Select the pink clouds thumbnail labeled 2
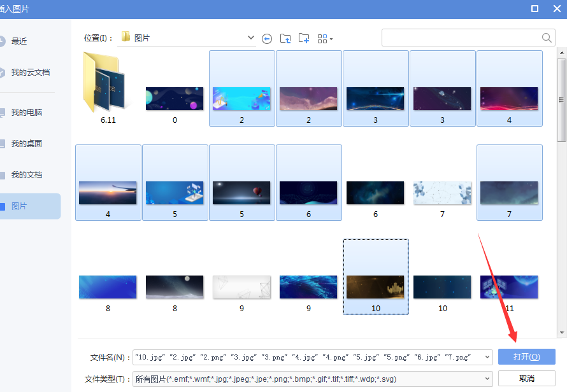This screenshot has width=567, height=392. pyautogui.click(x=308, y=99)
